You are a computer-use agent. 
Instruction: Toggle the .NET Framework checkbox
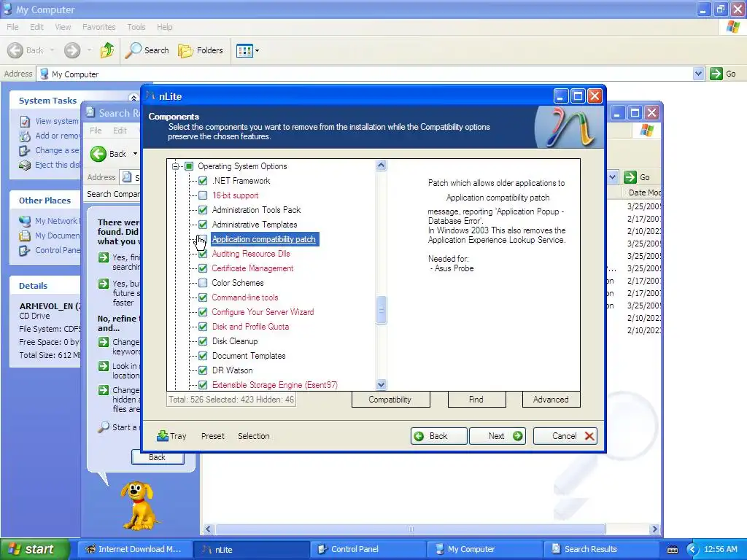[x=203, y=181]
